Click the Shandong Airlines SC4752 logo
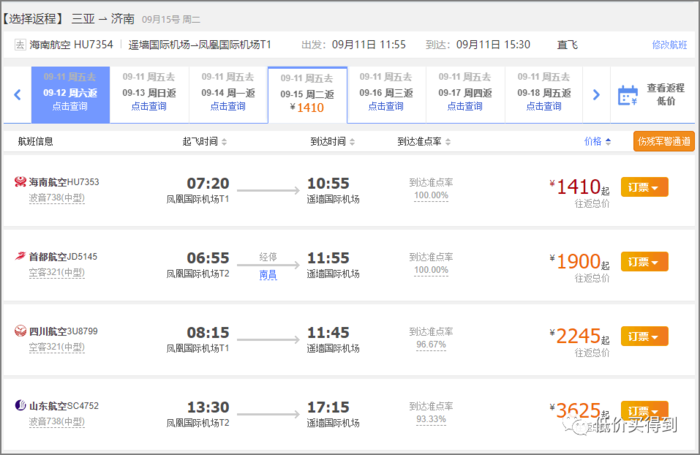Viewport: 700px width, 455px height. pyautogui.click(x=20, y=405)
